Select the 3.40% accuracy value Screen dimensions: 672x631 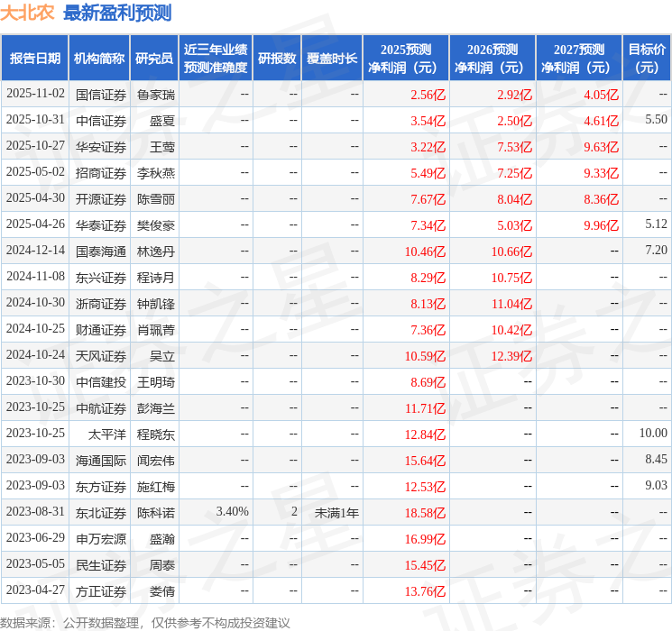point(233,511)
